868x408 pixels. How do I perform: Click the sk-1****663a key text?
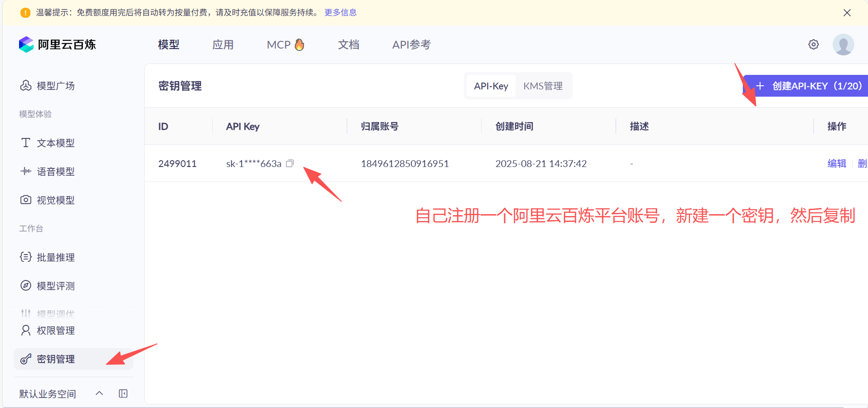(254, 163)
